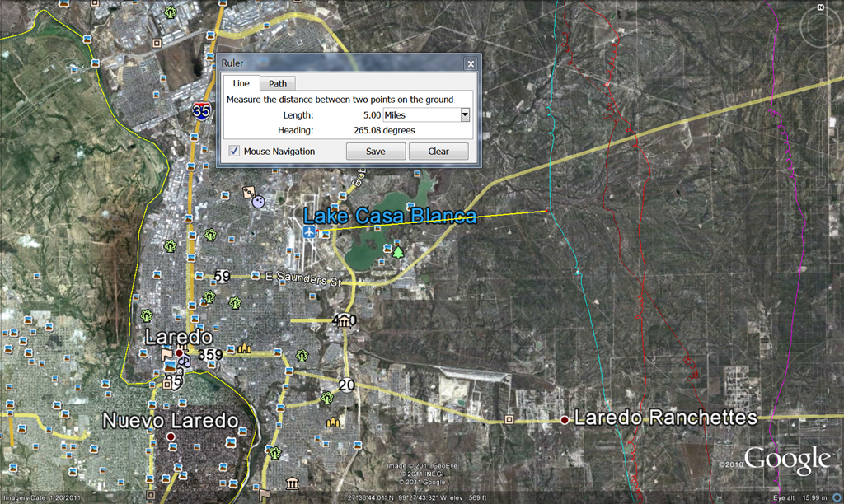Click the compass north N indicator

coord(821,7)
